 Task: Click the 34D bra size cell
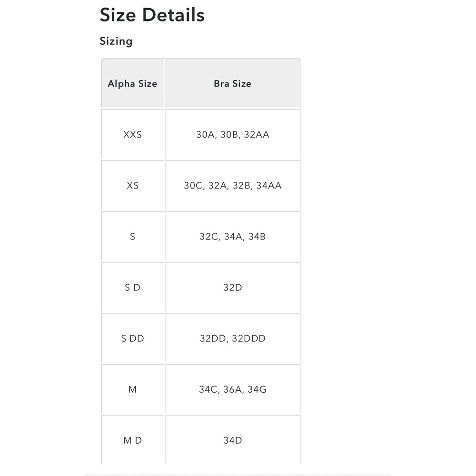pos(233,440)
